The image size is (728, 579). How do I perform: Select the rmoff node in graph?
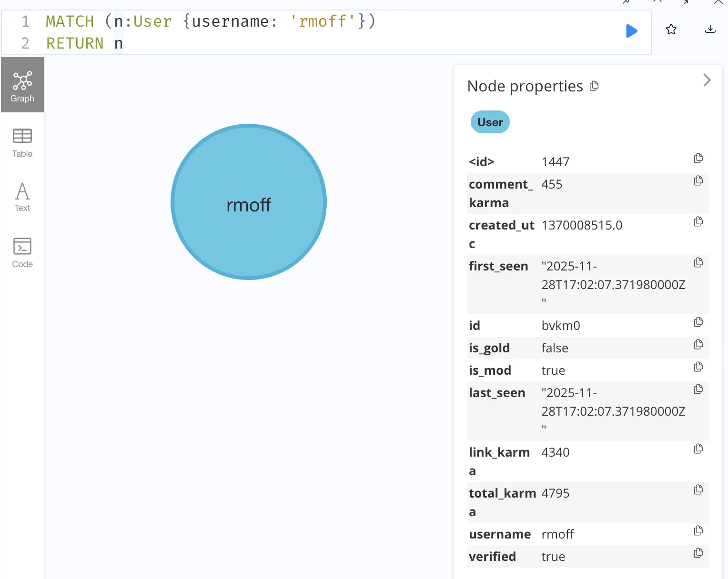tap(248, 202)
